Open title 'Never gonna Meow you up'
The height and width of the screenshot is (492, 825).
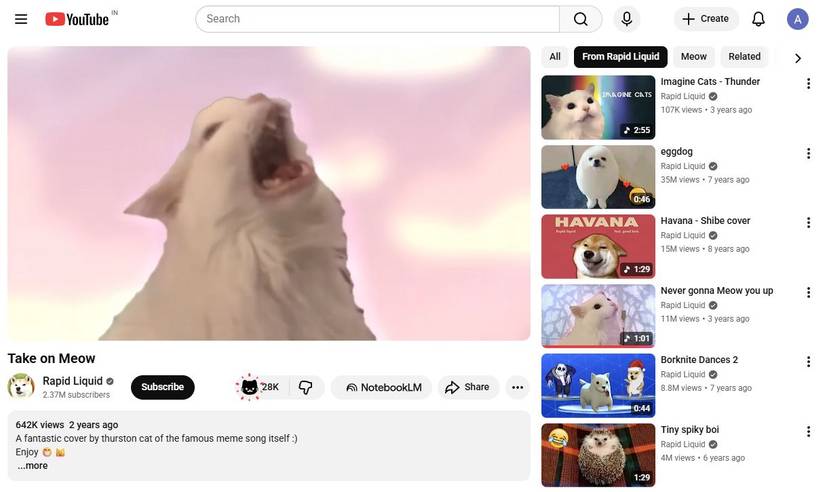717,291
